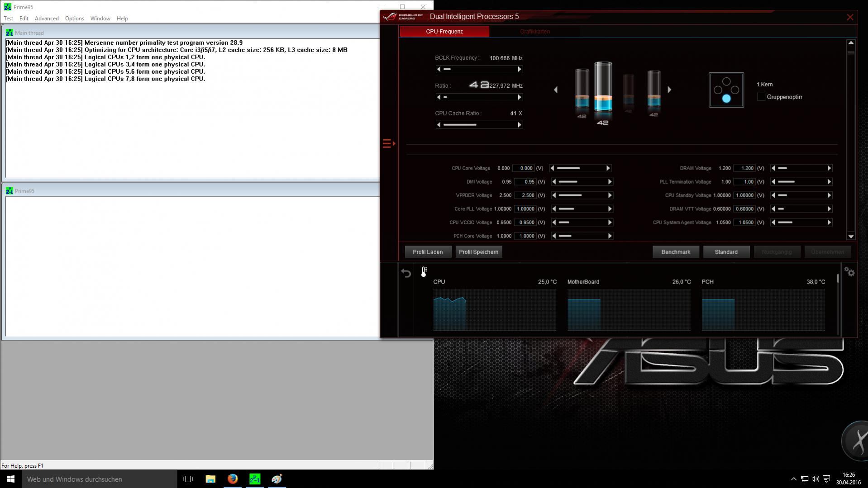Image resolution: width=868 pixels, height=488 pixels.
Task: Increase CPU Standby Voltage right arrow
Action: pos(829,195)
